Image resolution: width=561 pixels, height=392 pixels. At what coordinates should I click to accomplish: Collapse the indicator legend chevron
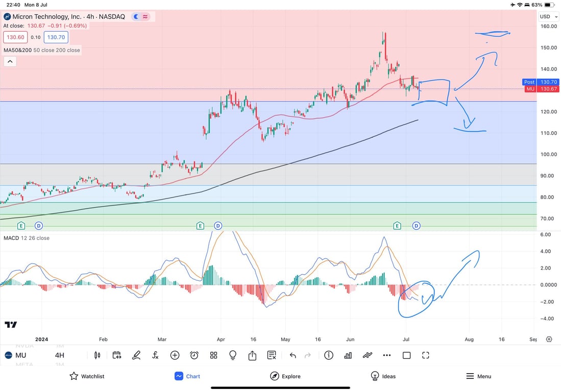tap(10, 62)
